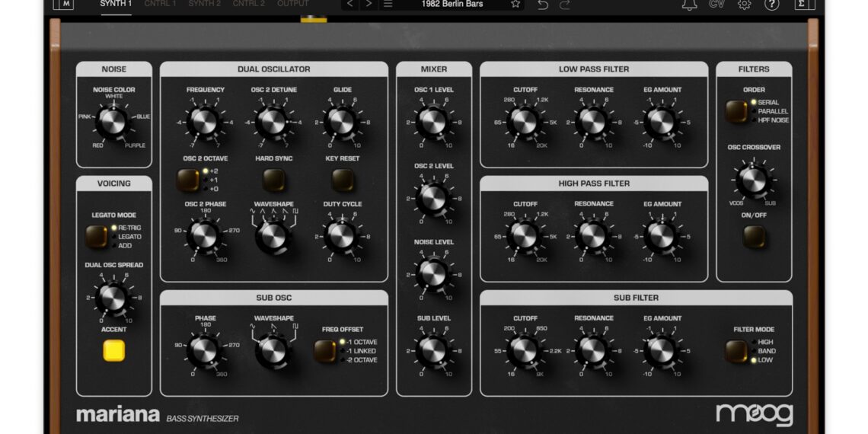Switch to the SYNTH 2 tab
Screen dimensions: 868x434
point(204,4)
